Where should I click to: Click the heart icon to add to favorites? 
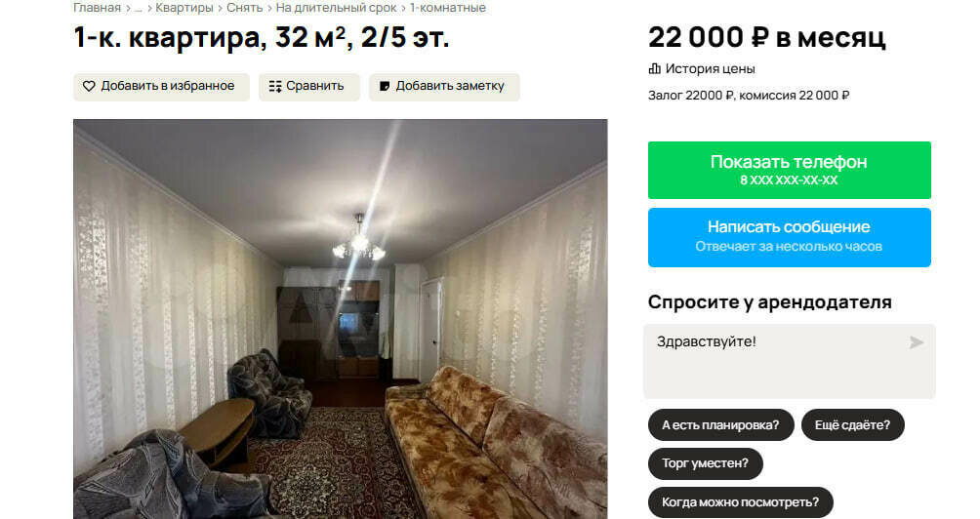(89, 86)
